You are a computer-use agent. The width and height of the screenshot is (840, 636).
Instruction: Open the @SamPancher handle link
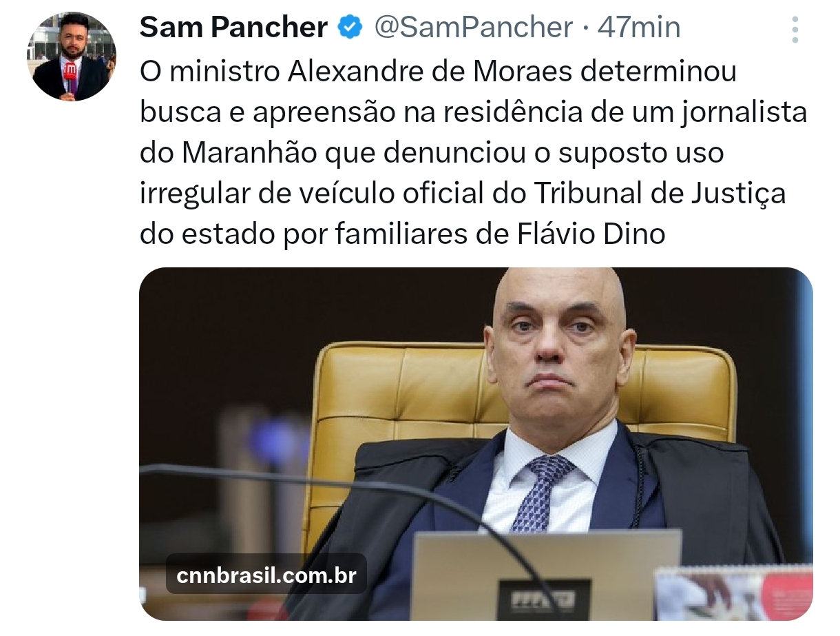(474, 28)
